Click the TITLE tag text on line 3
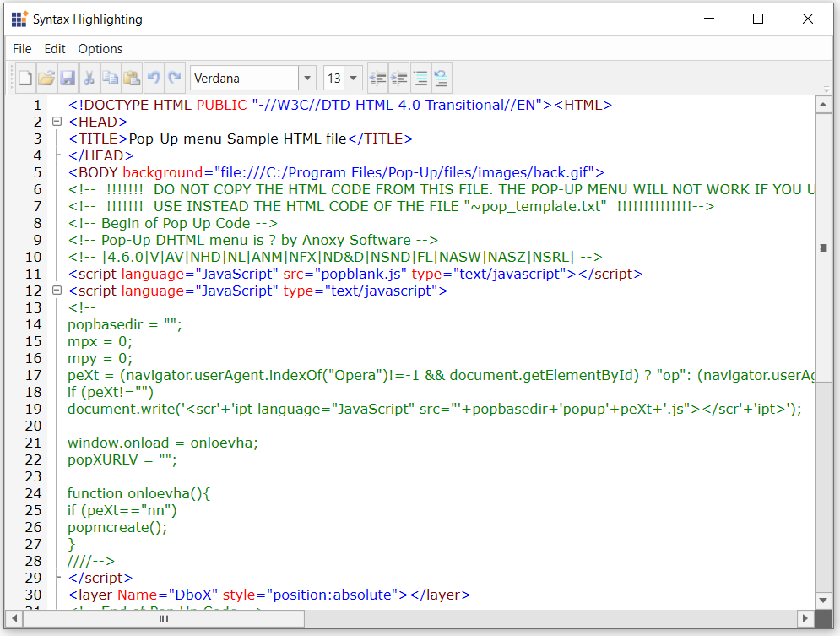Viewport: 840px width, 636px height. [241, 139]
